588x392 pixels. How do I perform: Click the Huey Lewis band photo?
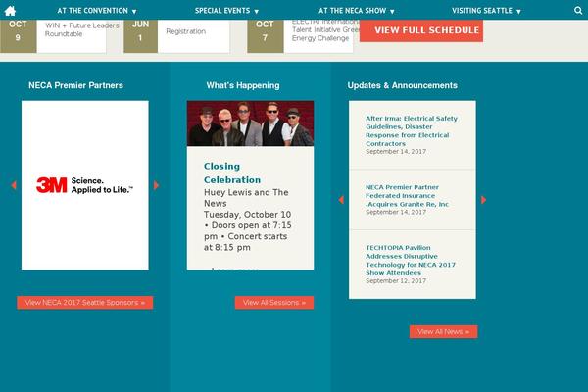coord(250,123)
